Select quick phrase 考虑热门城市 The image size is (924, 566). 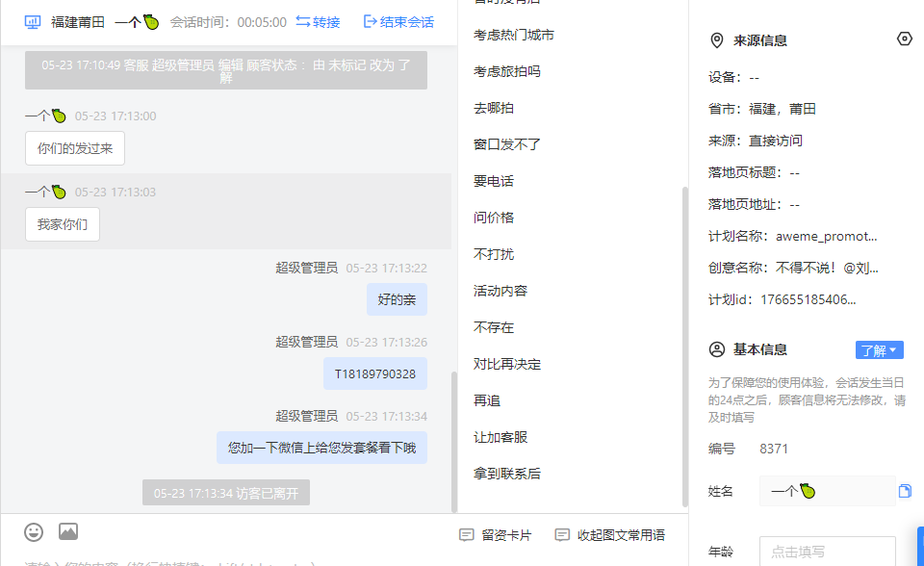(514, 35)
